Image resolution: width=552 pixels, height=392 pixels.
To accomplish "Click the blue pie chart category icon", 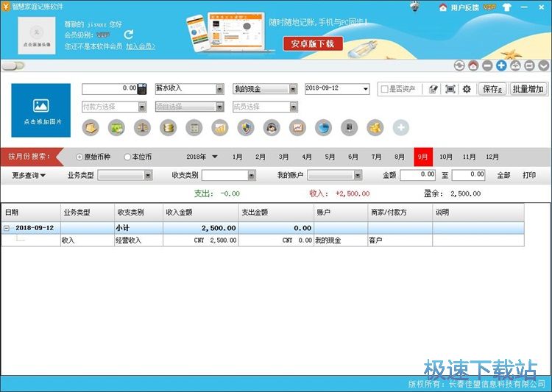I will pos(323,128).
